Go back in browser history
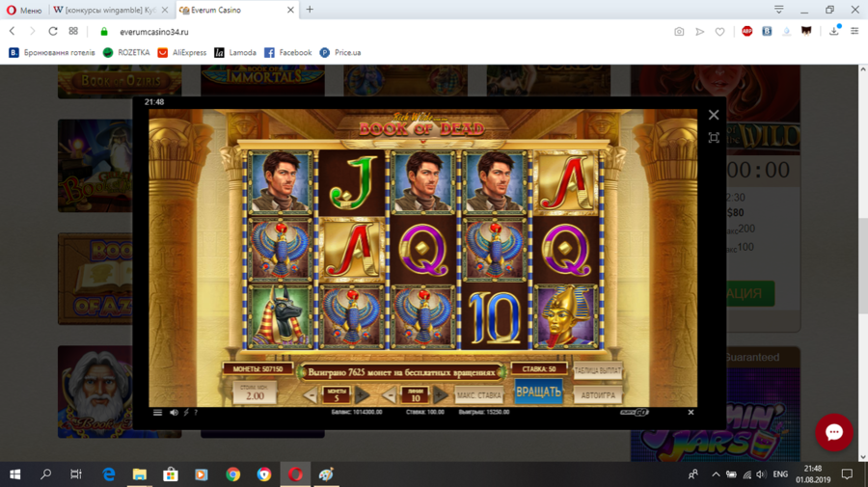Viewport: 868px width, 487px height. 13,32
